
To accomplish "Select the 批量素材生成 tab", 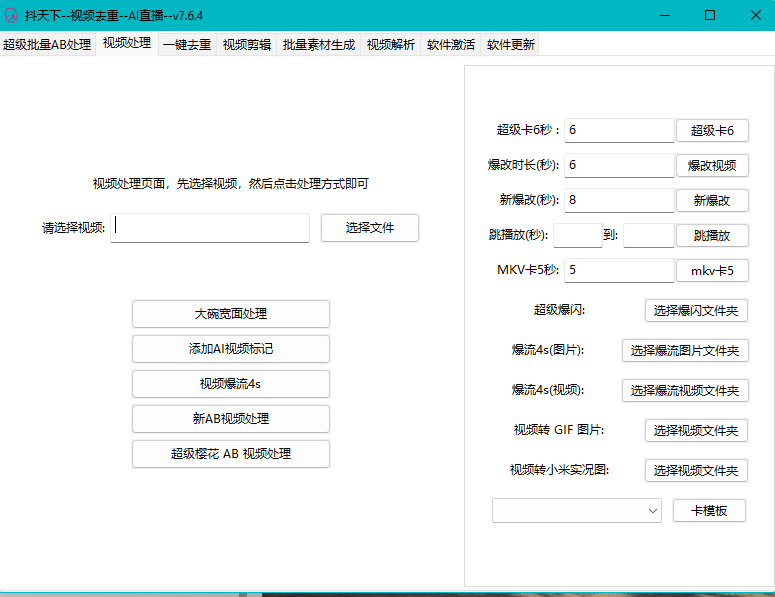I will coord(318,44).
